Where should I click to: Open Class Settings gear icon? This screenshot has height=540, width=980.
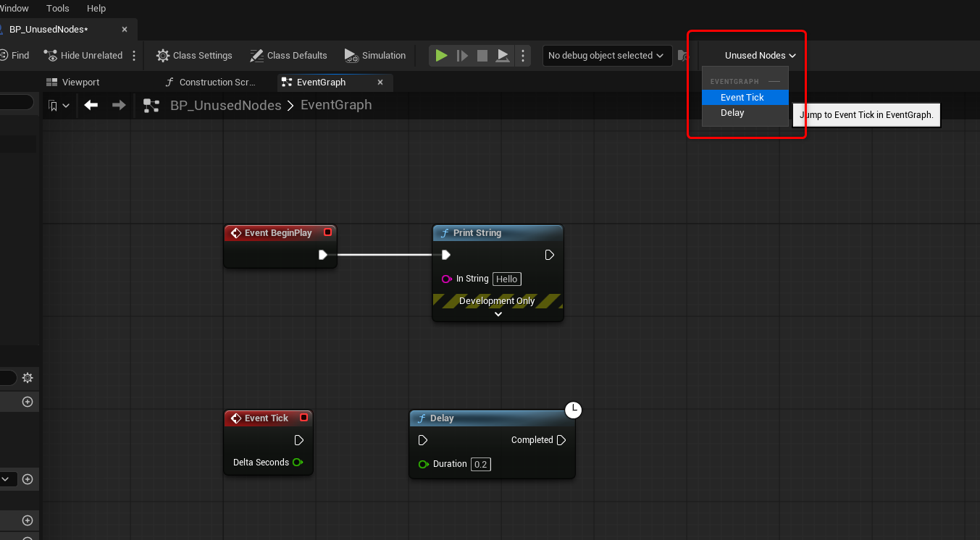[163, 56]
